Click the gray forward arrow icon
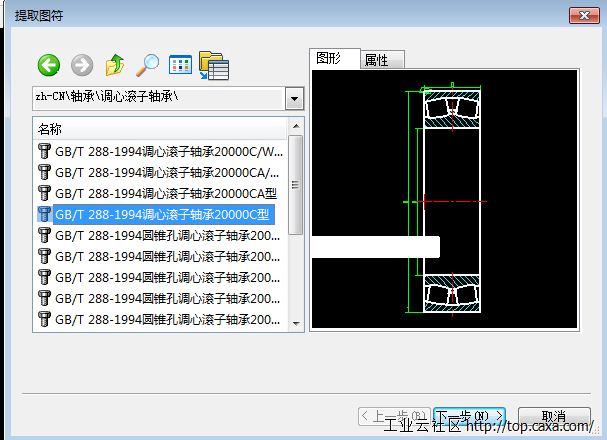The height and width of the screenshot is (440, 607). (x=82, y=65)
